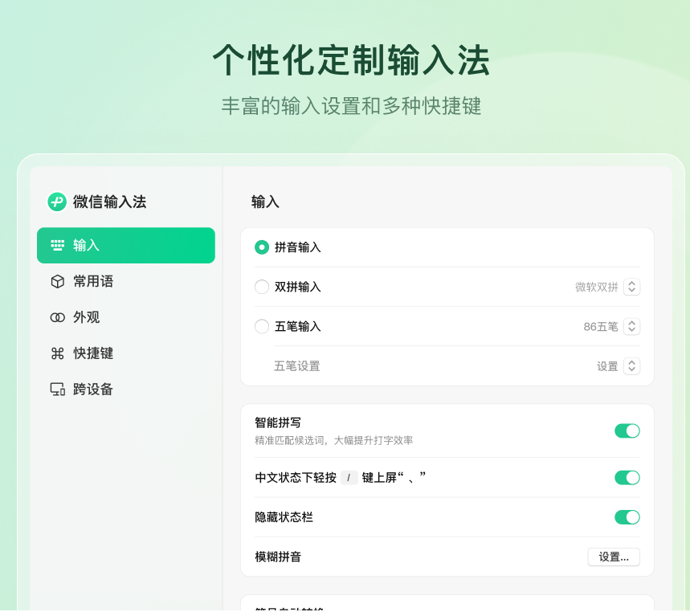Open the 跨设备 sidebar section

pos(126,390)
